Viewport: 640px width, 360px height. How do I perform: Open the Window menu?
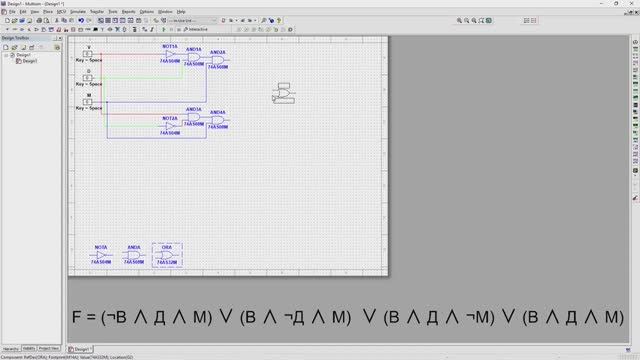(165, 12)
